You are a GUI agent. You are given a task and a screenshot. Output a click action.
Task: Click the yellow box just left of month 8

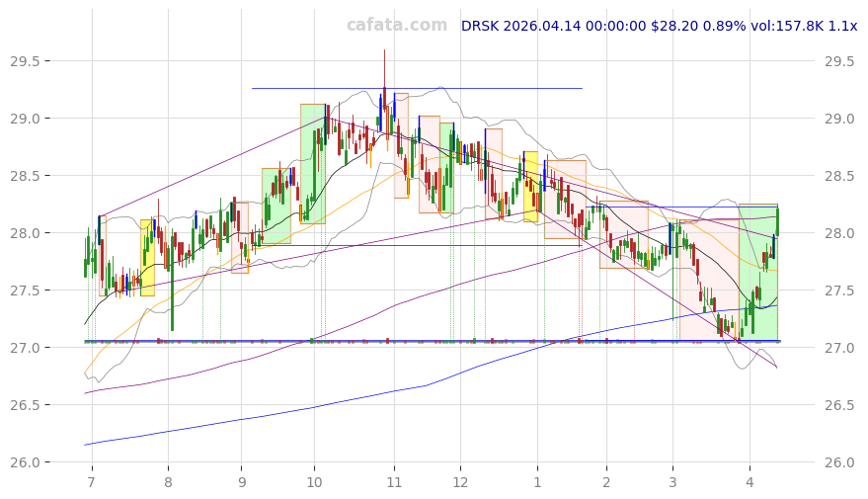[147, 257]
